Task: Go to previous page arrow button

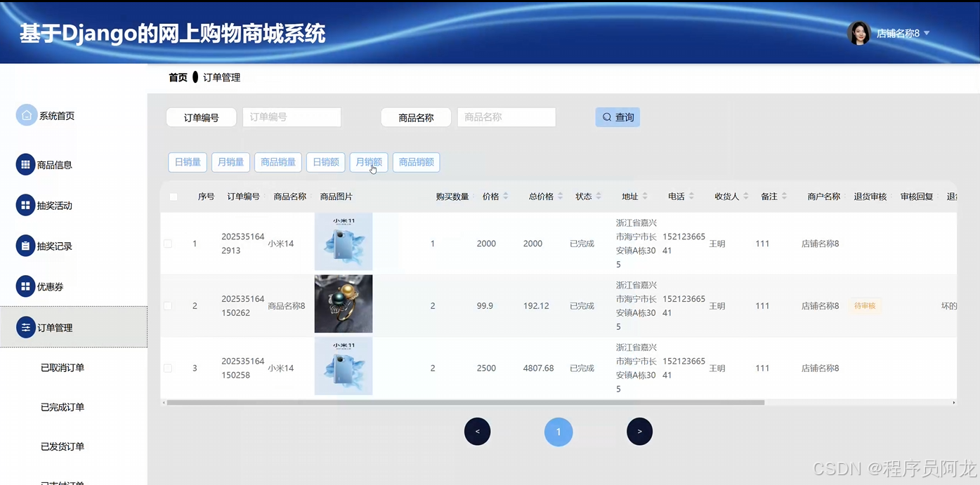Action: 477,432
